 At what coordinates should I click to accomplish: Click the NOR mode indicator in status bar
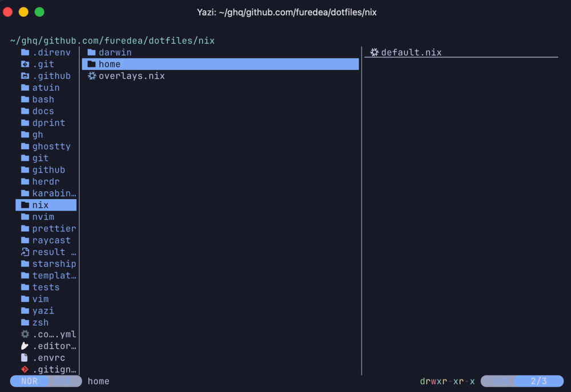[x=30, y=381]
